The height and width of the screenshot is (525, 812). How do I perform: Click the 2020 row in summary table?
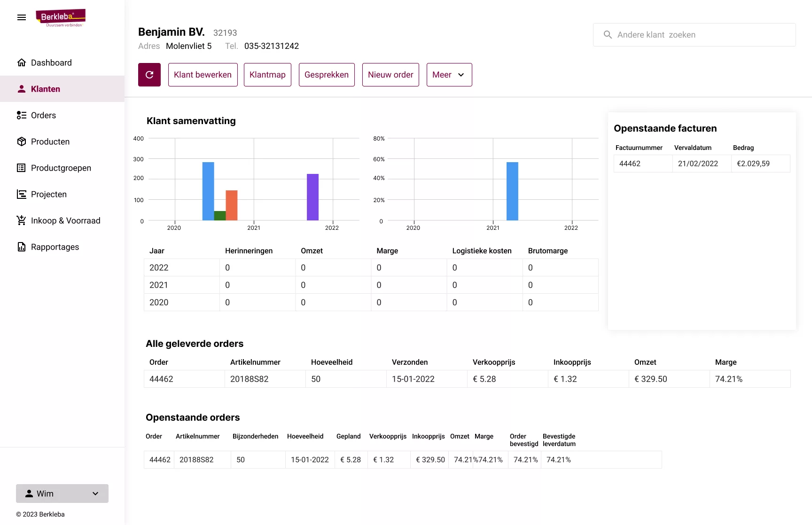pyautogui.click(x=371, y=302)
